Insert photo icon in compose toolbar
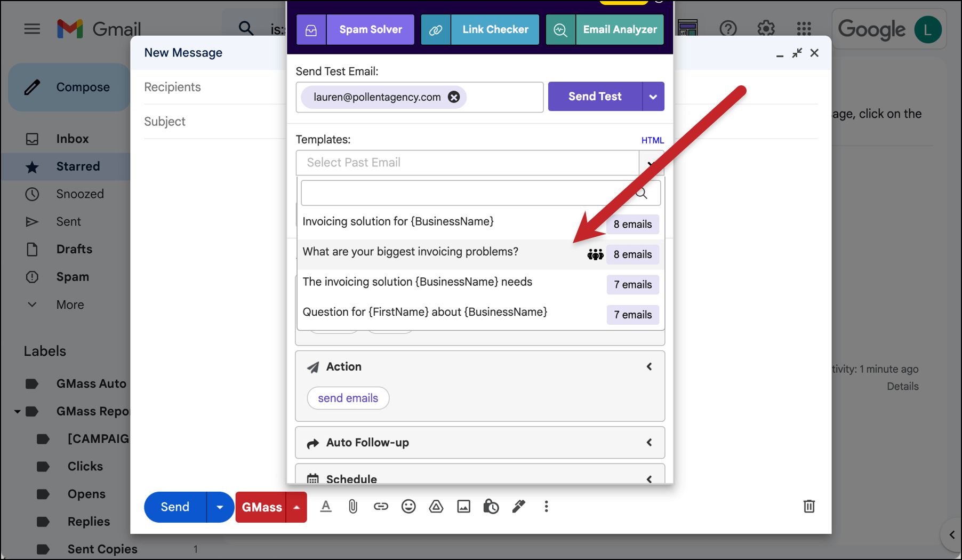Image resolution: width=962 pixels, height=560 pixels. [464, 507]
